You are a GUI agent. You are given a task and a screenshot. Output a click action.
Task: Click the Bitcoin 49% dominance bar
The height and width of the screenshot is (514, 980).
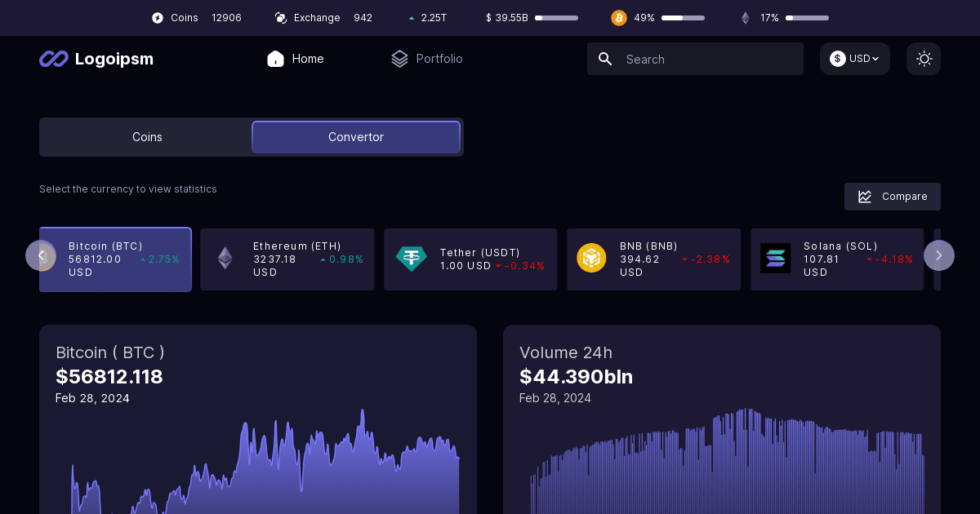click(x=684, y=18)
